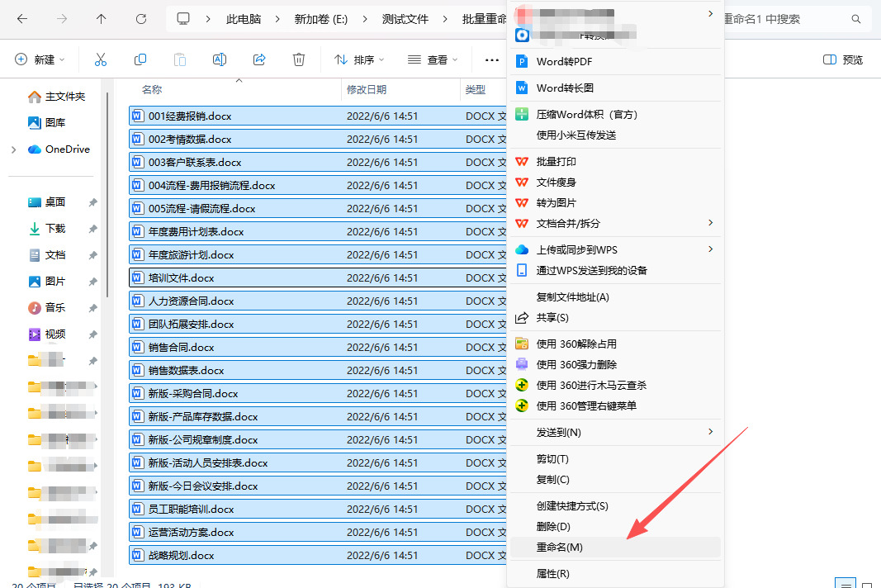Screen dimensions: 881x588
Task: Click the Delete trash icon in toolbar
Action: 299,59
